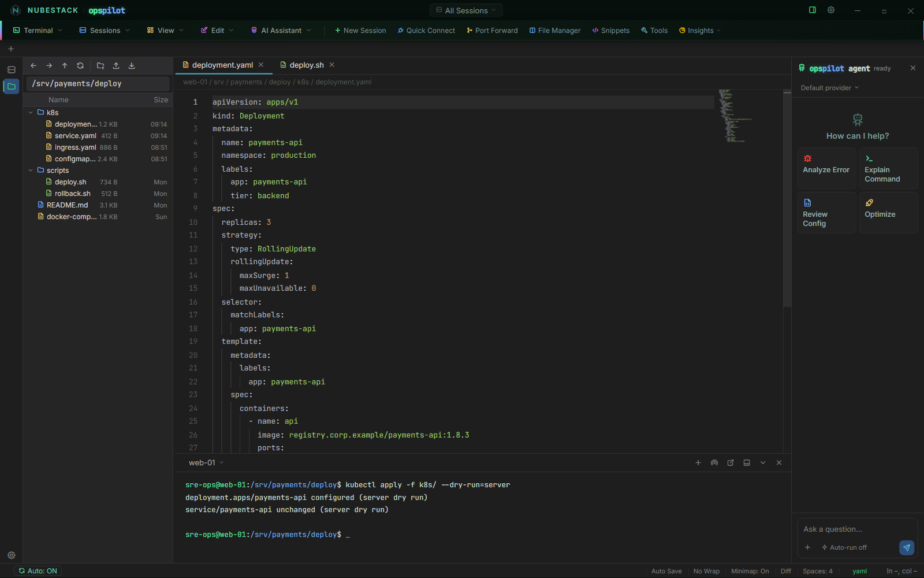Select ingress.yaml in file tree
This screenshot has height=578, width=924.
(x=98, y=147)
